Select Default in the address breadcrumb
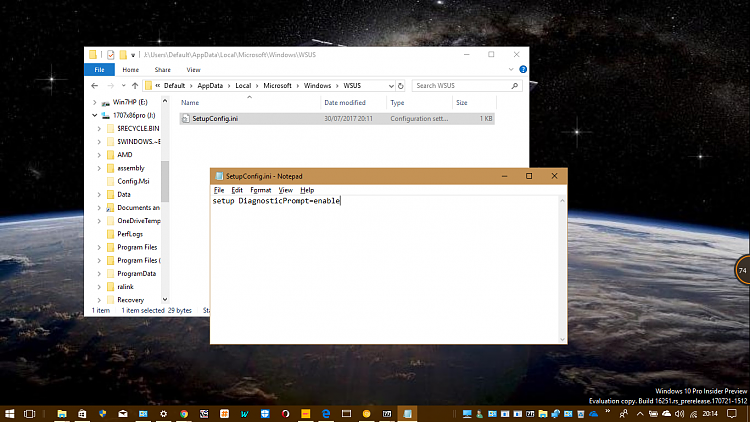750x422 pixels. click(174, 86)
